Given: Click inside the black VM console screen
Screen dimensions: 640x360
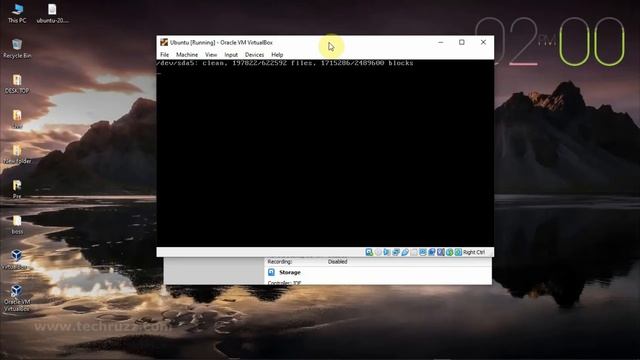Looking at the screenshot, I should pyautogui.click(x=325, y=153).
